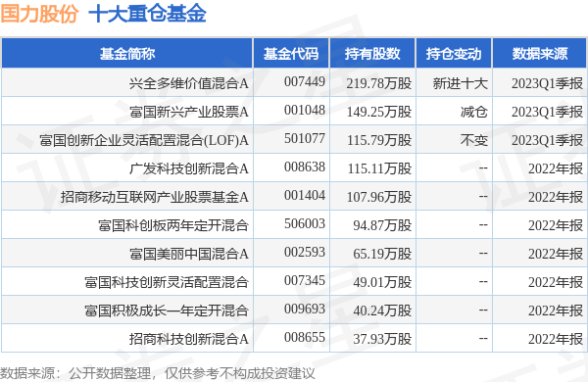Screen dimensions: 588x382
Task: Select fund name 富国积极成长一年定开混合
Action: click(x=167, y=310)
